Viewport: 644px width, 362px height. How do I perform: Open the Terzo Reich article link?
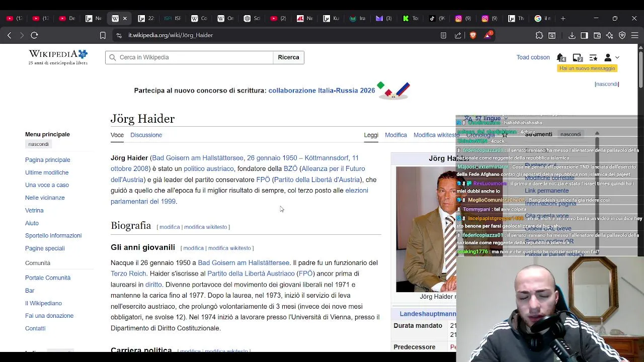(x=128, y=274)
